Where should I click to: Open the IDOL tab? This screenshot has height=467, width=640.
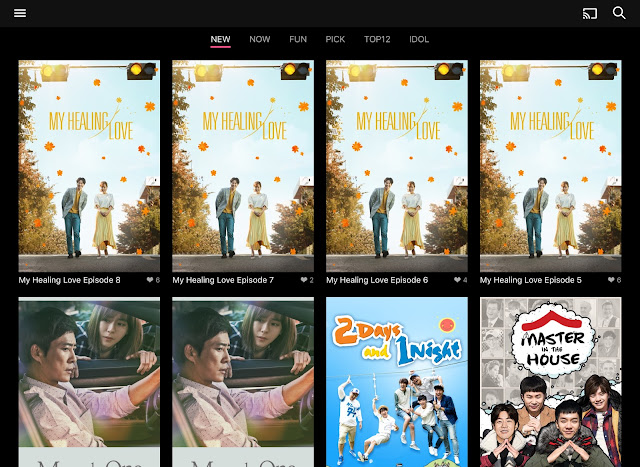click(x=419, y=40)
